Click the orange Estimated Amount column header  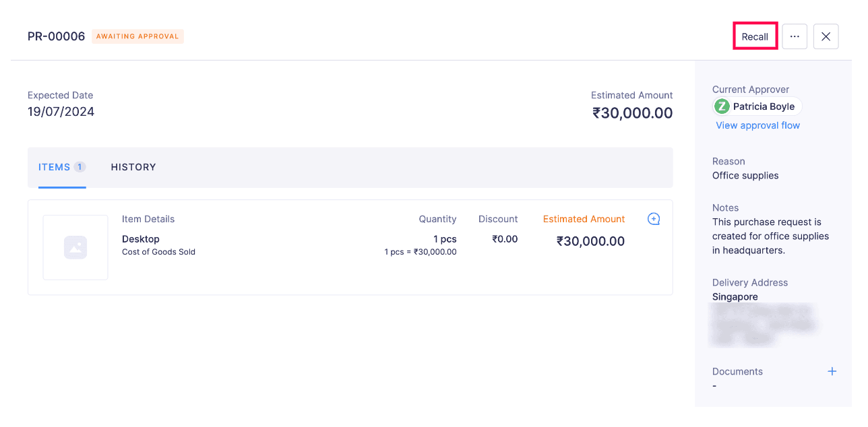[x=584, y=219]
